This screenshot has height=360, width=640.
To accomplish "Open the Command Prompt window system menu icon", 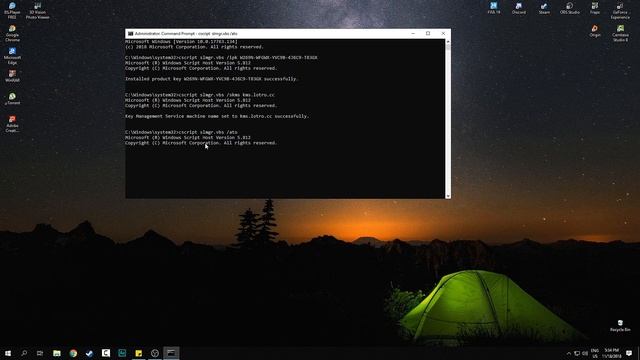I will [130, 33].
